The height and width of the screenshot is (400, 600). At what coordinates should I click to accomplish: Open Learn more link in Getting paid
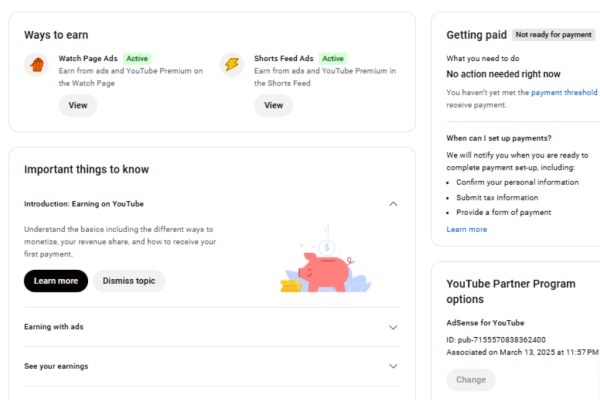(467, 229)
